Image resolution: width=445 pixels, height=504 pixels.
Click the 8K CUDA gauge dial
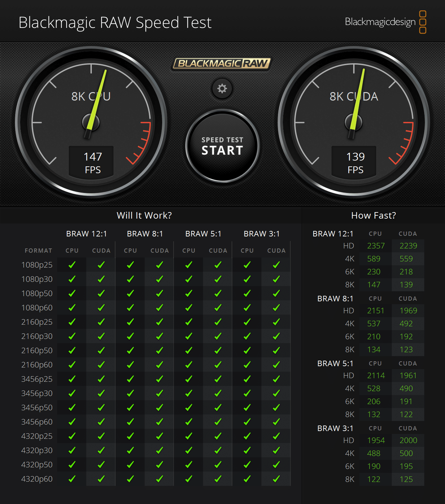(354, 122)
